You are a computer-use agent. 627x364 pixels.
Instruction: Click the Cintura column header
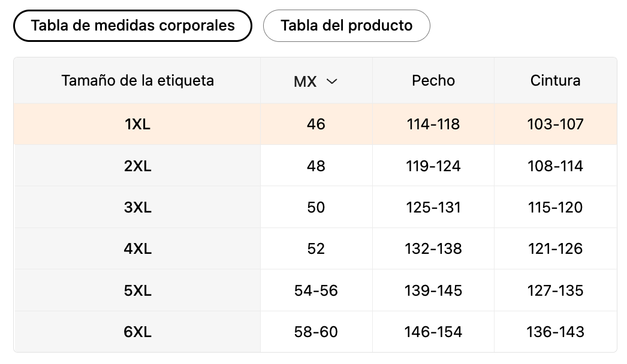coord(555,80)
